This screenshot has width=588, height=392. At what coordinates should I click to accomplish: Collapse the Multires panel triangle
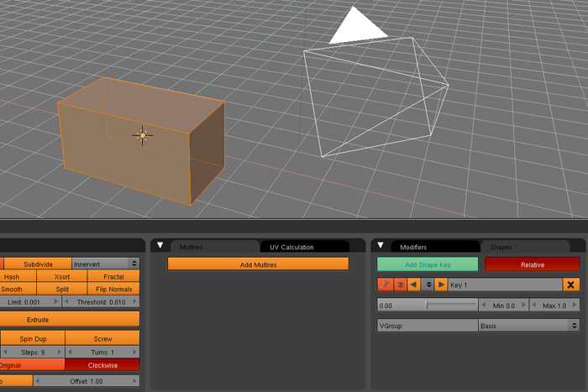tap(160, 245)
